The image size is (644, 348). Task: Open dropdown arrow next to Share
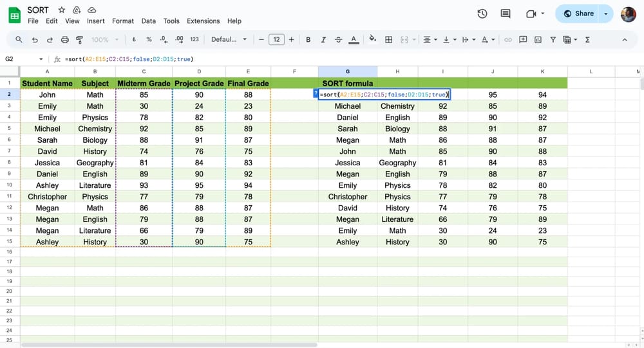606,14
